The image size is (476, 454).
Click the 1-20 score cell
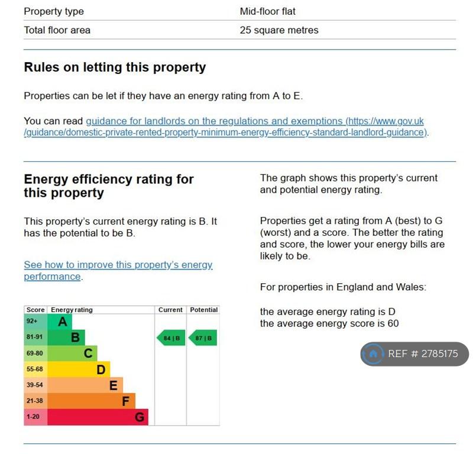point(35,417)
